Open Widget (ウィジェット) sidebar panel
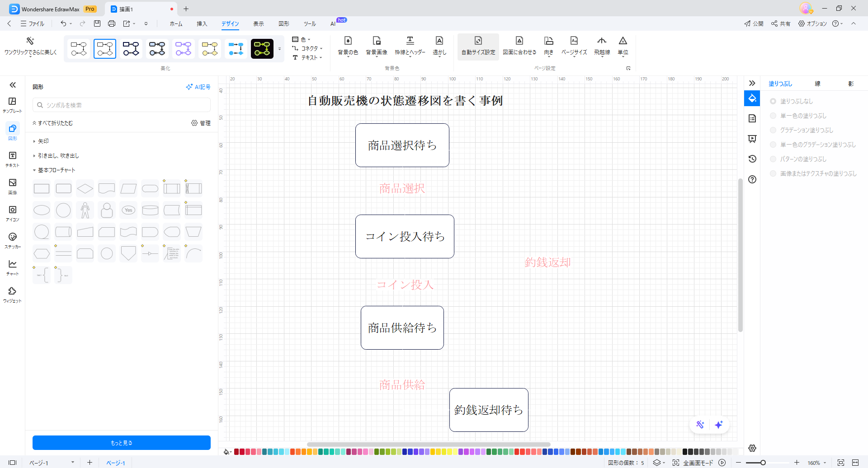The width and height of the screenshot is (868, 468). (13, 295)
